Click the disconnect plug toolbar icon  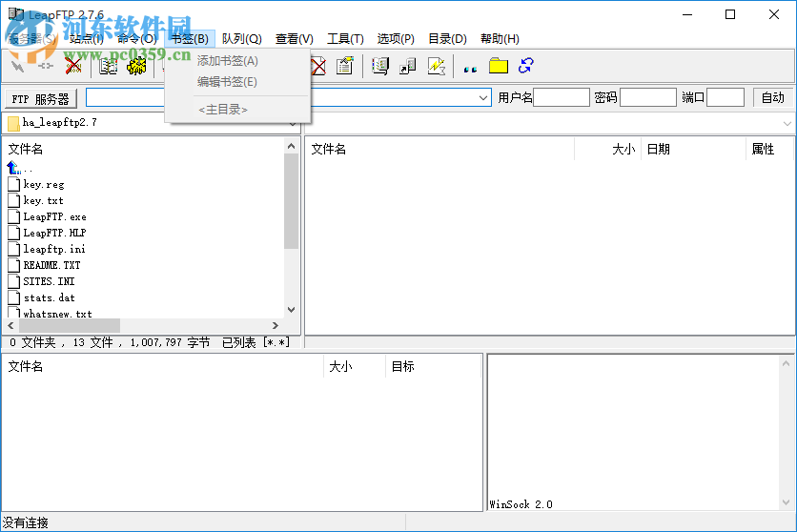[45, 66]
